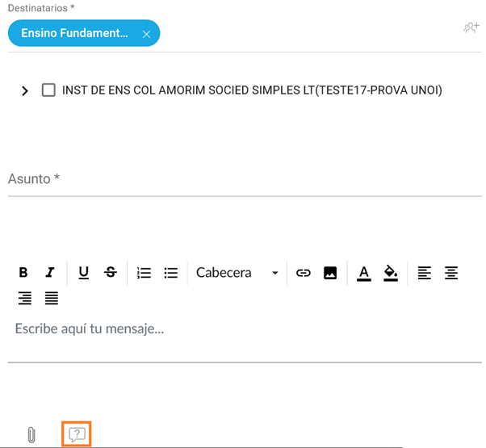Image resolution: width=486 pixels, height=448 pixels.
Task: Apply strikethrough formatting
Action: tap(111, 273)
